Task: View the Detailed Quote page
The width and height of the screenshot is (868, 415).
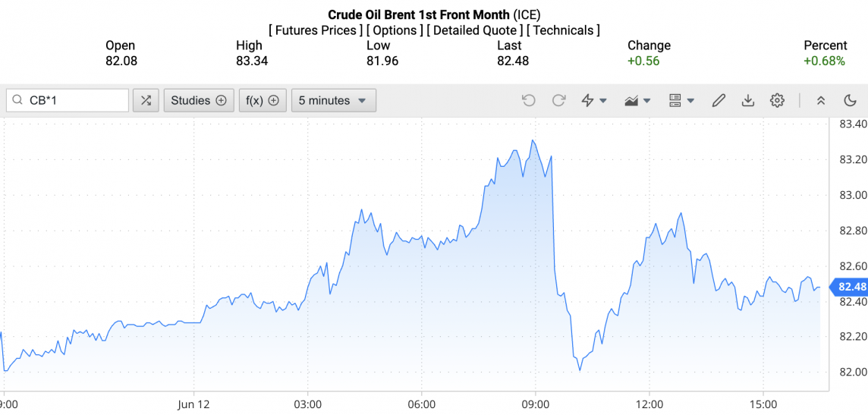Action: (474, 30)
